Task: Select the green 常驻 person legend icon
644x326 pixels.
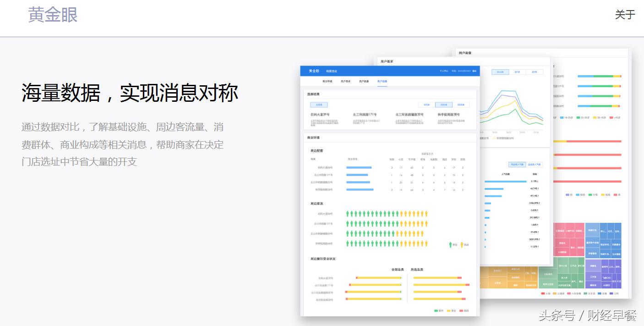Action: click(451, 243)
